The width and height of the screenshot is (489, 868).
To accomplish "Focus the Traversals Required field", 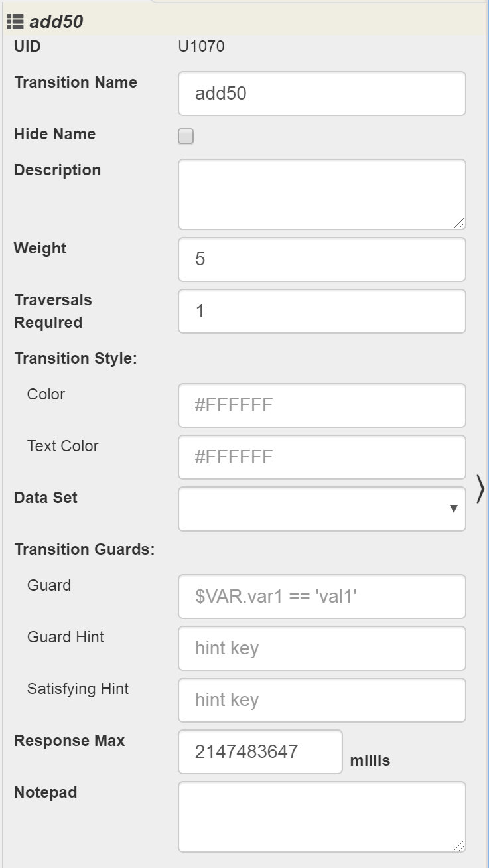I will [322, 311].
